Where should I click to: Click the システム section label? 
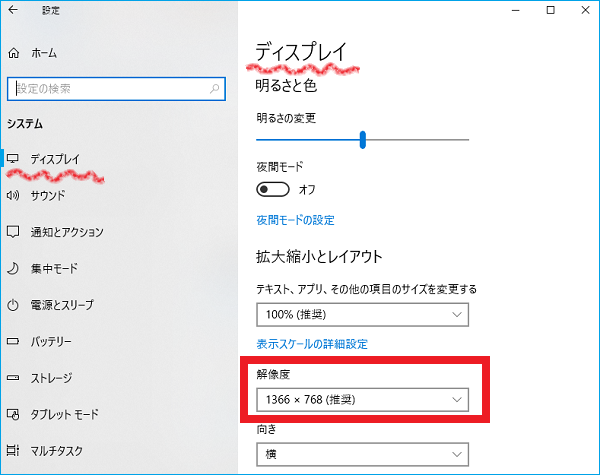point(25,124)
